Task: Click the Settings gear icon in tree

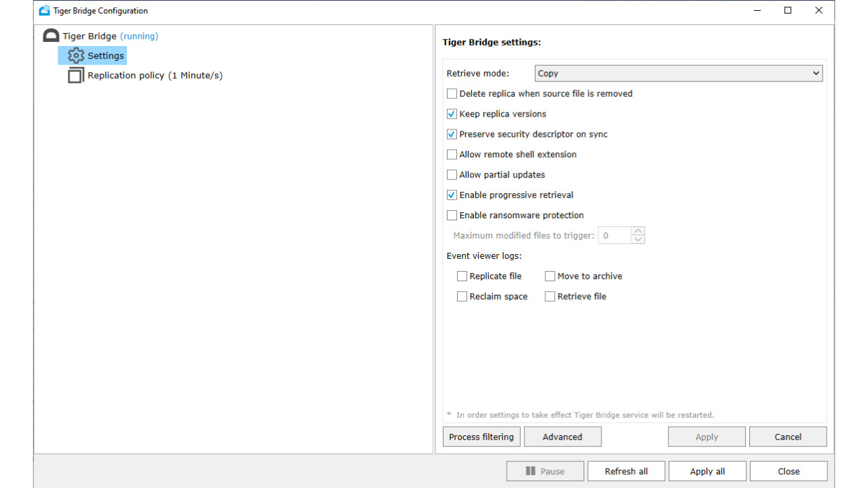Action: click(x=76, y=56)
